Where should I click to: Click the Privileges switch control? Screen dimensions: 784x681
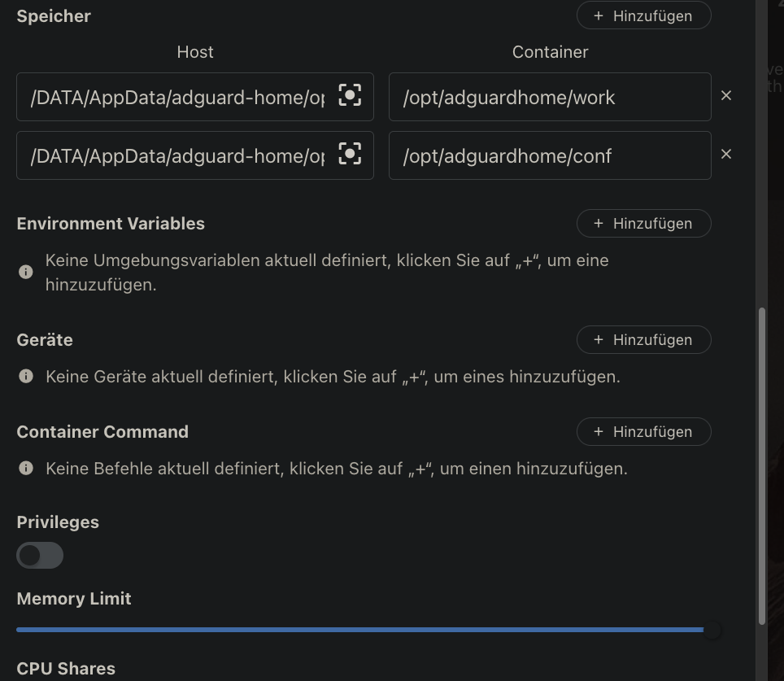tap(40, 555)
